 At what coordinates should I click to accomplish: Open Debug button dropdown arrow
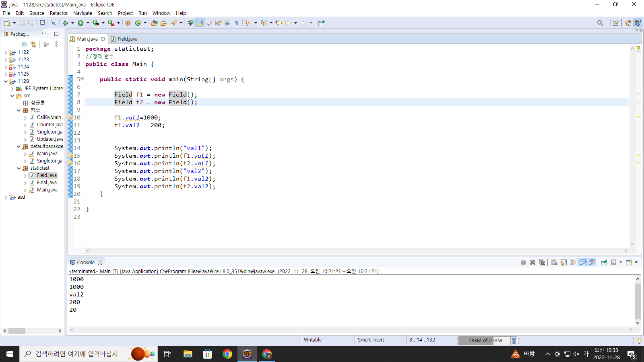click(x=72, y=23)
